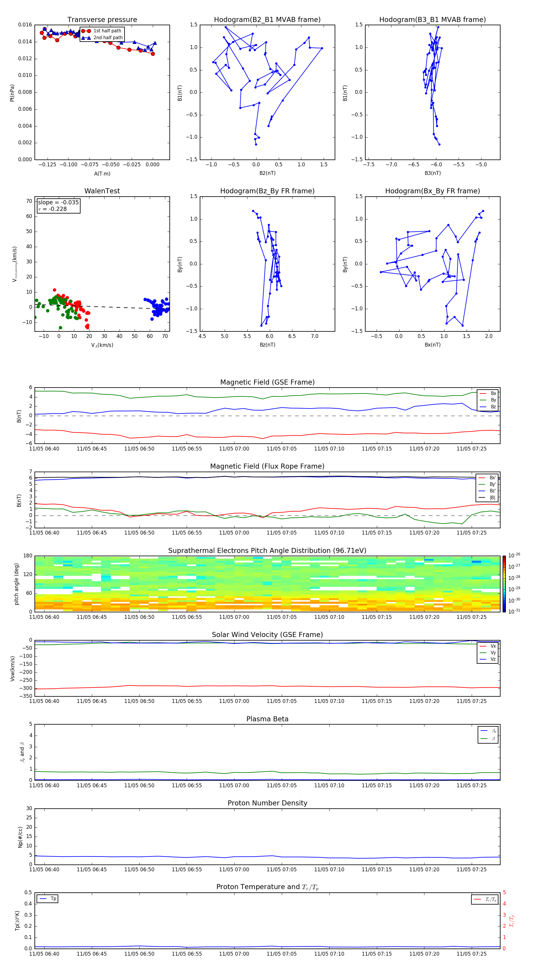The width and height of the screenshot is (535, 980).
Task: Click the 'Bx' legend entry in GSE plot
Action: tap(488, 393)
